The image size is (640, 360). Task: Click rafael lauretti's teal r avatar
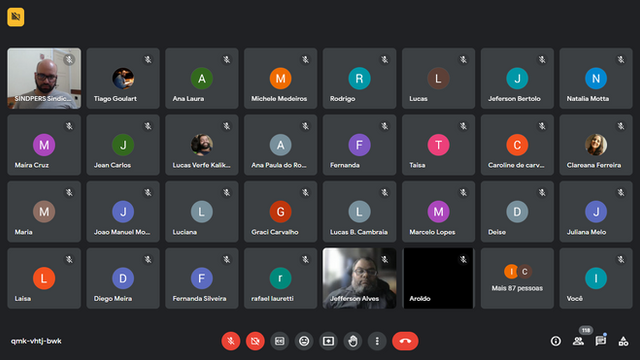(x=280, y=278)
